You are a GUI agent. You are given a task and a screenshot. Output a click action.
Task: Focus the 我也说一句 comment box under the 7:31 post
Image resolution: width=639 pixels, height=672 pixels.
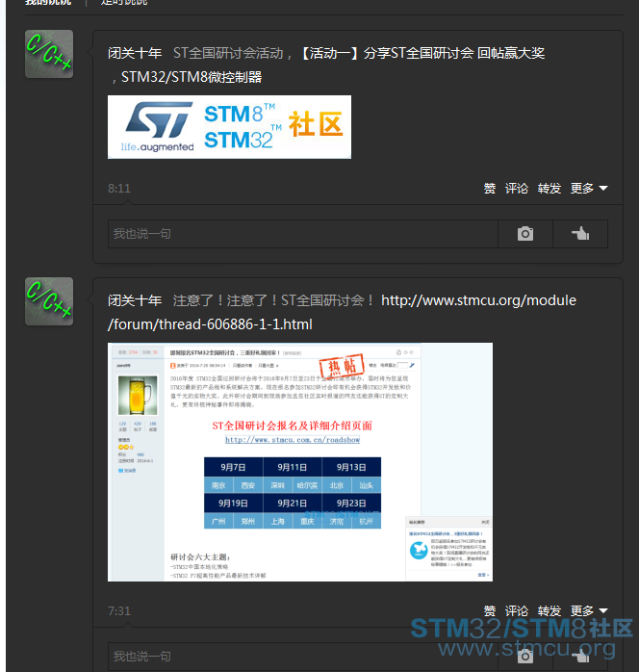[303, 657]
